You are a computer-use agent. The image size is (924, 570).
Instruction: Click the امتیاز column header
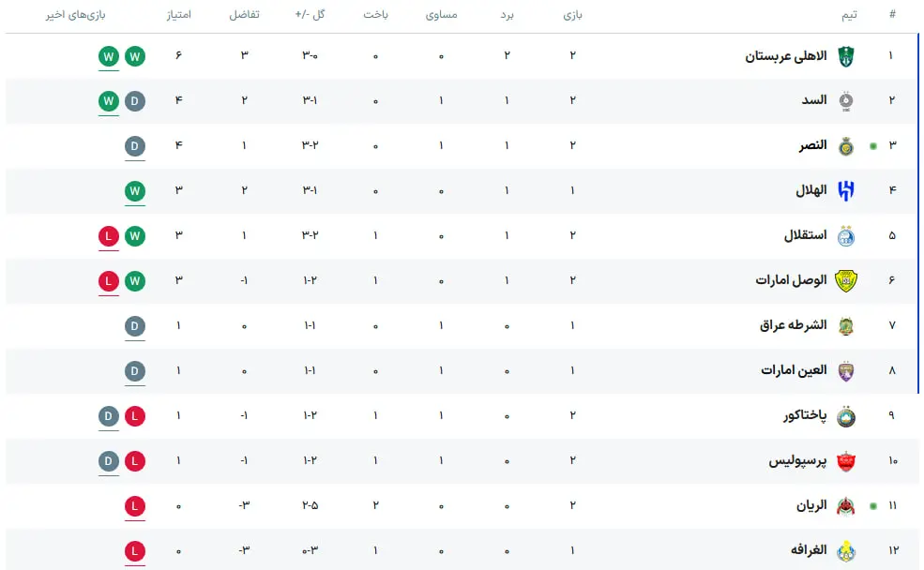178,15
